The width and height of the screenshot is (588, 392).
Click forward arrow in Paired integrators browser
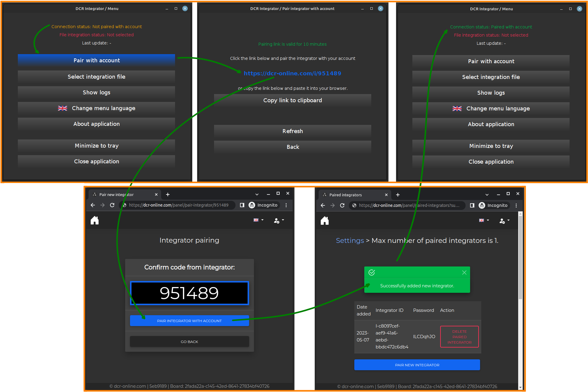pyautogui.click(x=333, y=205)
